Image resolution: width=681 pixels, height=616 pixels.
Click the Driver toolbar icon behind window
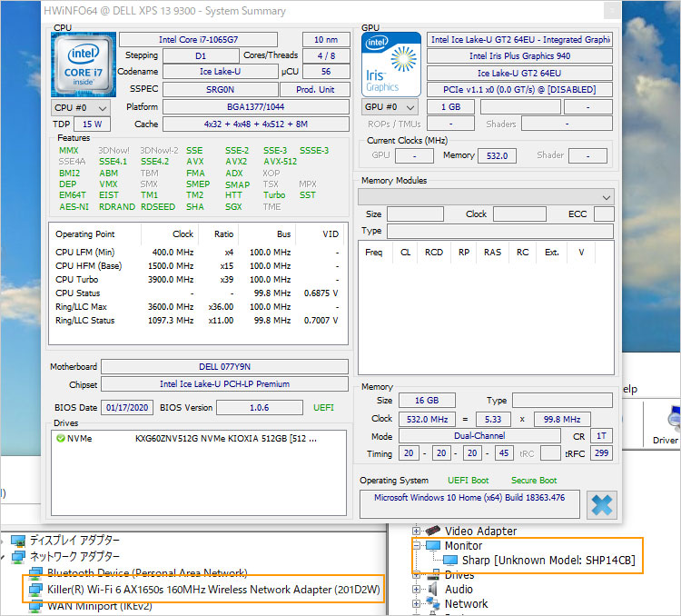tap(673, 420)
